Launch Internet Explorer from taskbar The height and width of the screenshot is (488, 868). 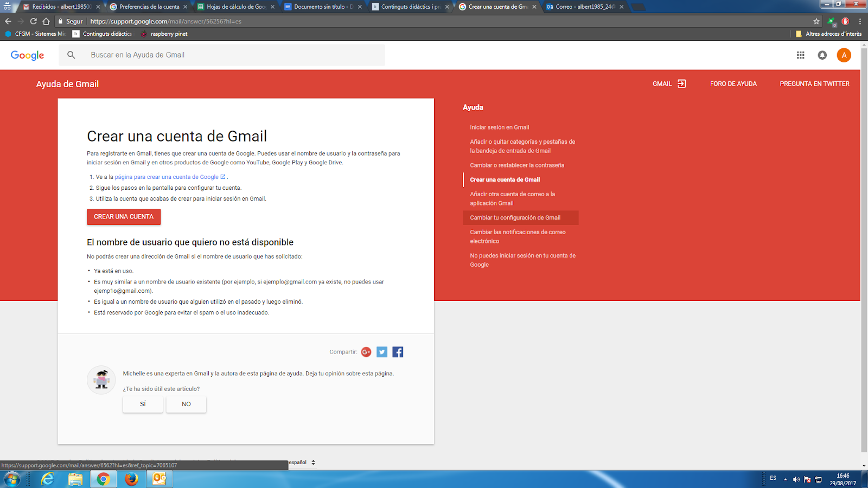(x=47, y=479)
